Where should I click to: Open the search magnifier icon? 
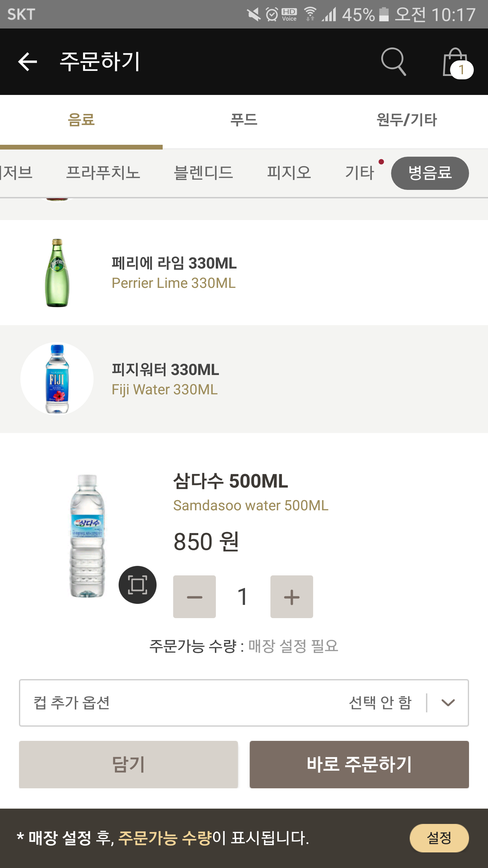tap(393, 61)
